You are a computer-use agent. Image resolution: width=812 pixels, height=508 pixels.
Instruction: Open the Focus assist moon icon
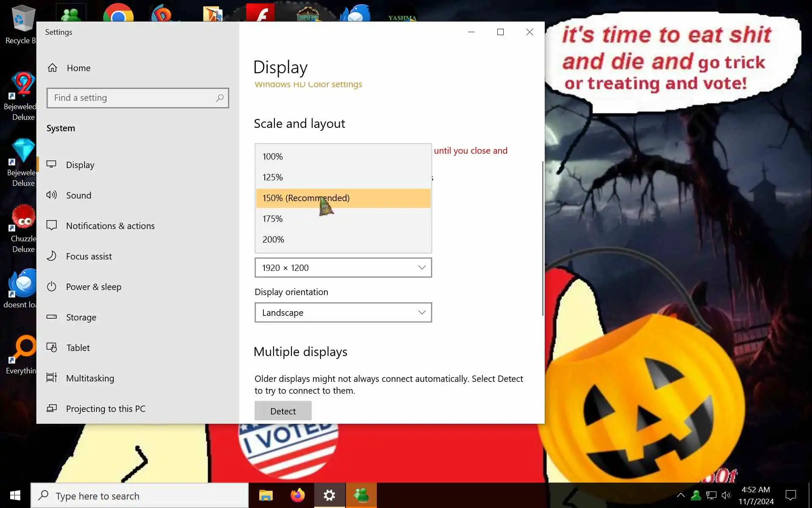point(52,256)
